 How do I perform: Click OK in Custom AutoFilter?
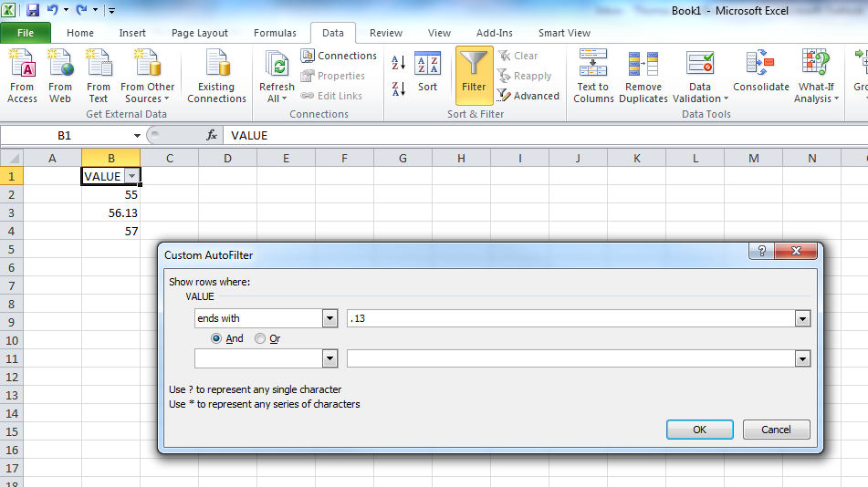700,430
